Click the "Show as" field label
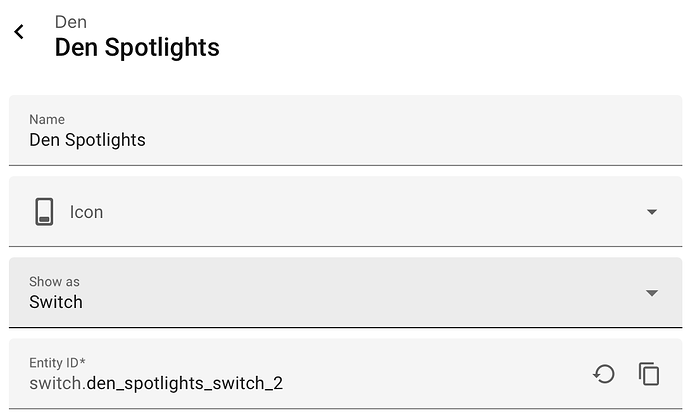Image resolution: width=690 pixels, height=416 pixels. point(54,282)
